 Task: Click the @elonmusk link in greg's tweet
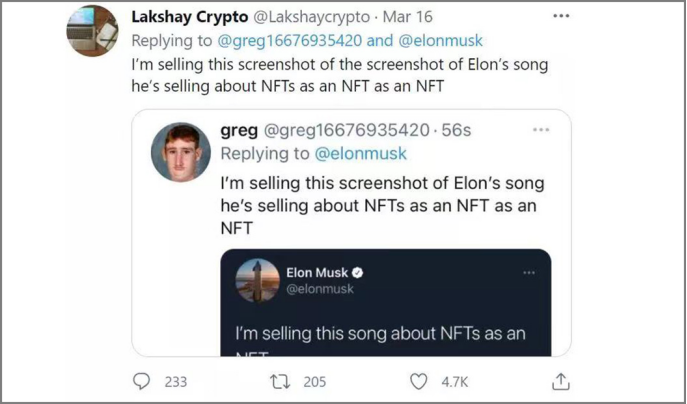tap(361, 153)
